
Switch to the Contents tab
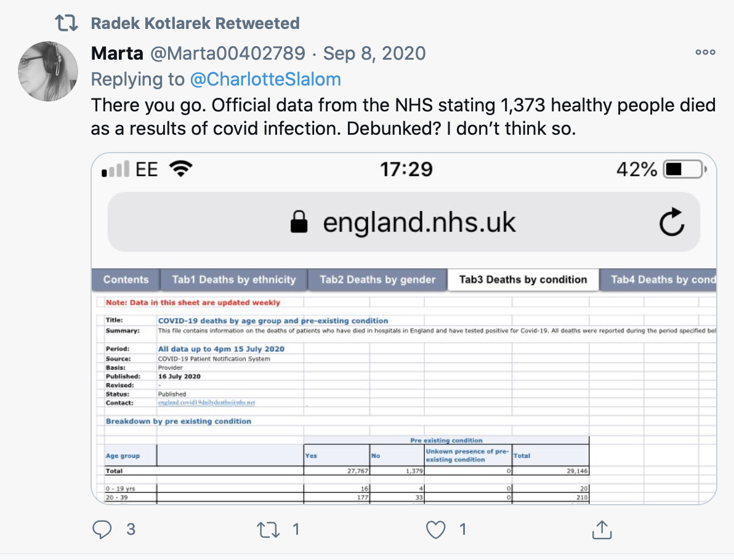coord(126,279)
